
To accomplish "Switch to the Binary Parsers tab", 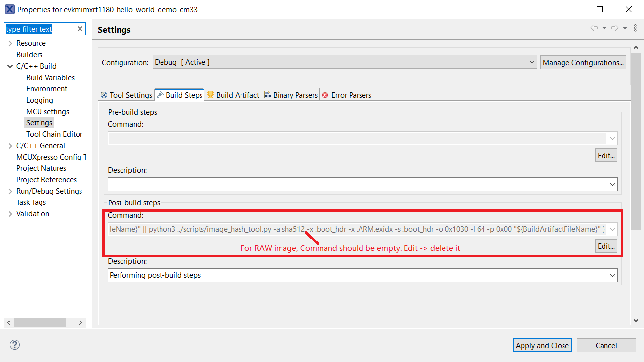I will 290,95.
